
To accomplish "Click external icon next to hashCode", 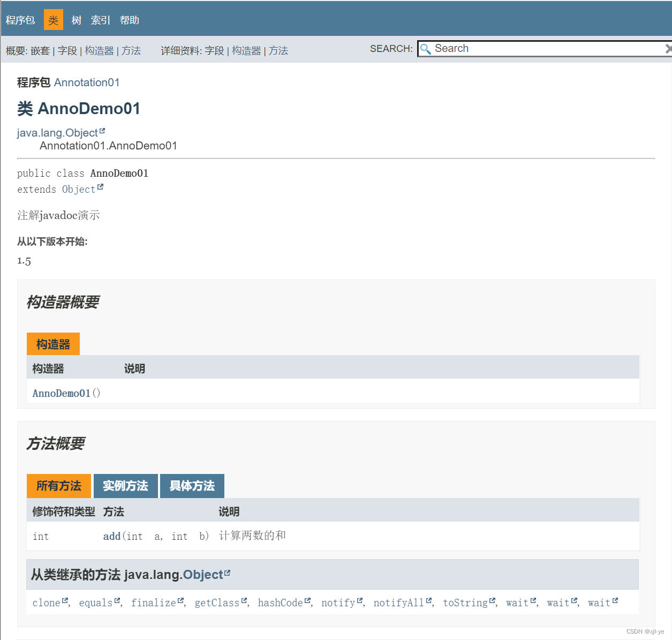I will click(x=307, y=600).
